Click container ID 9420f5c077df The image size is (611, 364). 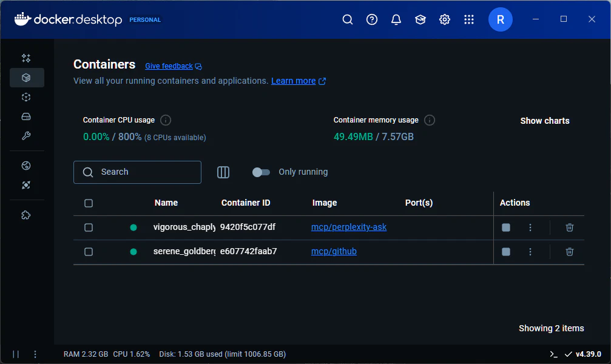[248, 227]
